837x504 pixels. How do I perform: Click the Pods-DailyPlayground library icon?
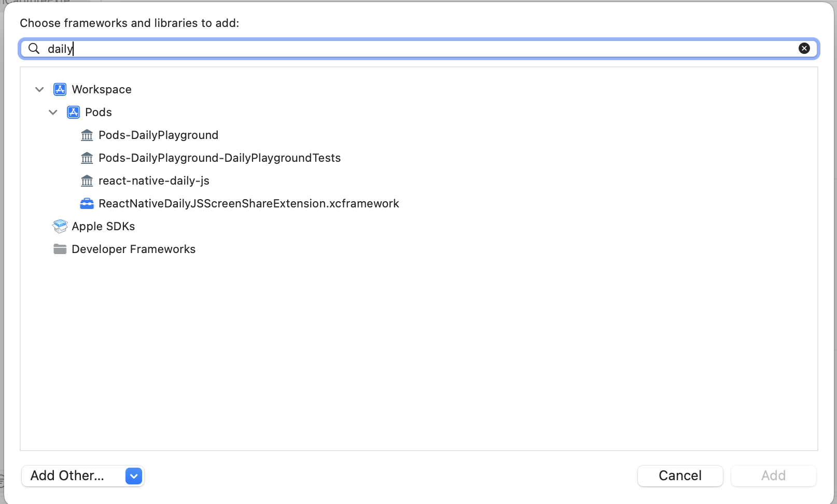click(x=87, y=135)
